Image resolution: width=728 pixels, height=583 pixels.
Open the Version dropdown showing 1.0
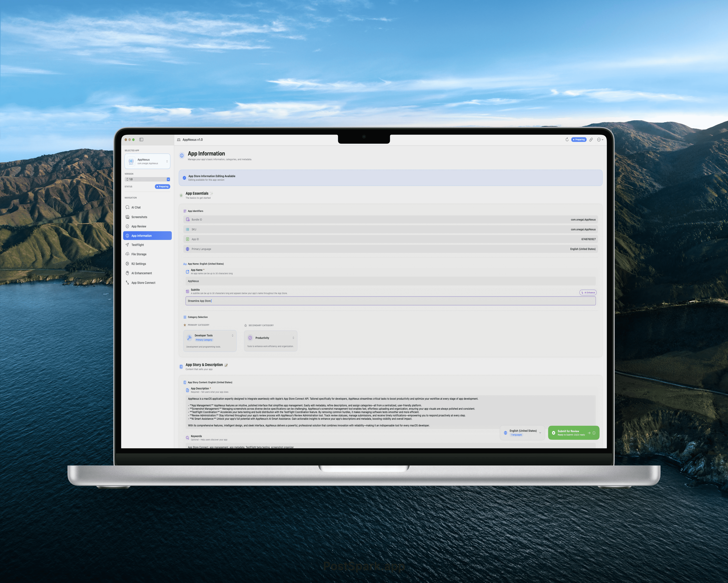[x=147, y=179]
